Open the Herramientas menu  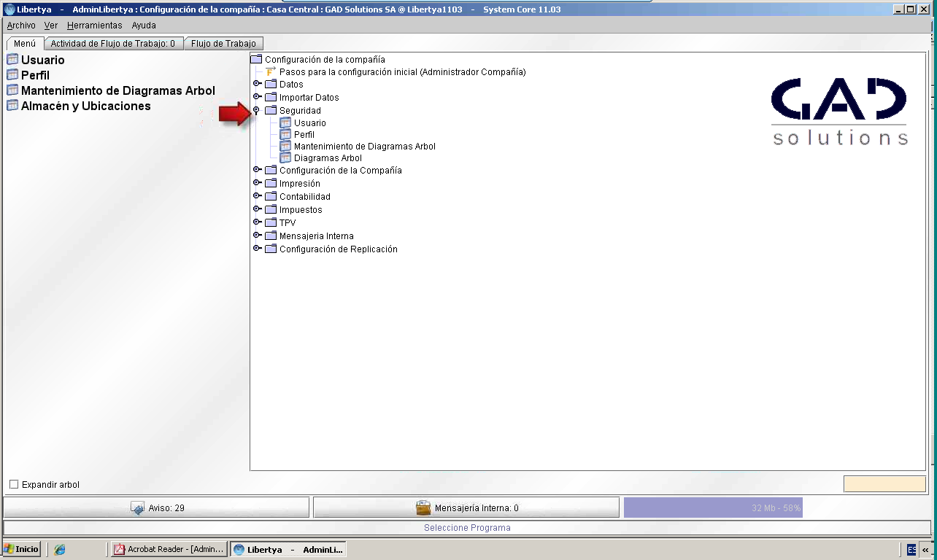point(95,25)
